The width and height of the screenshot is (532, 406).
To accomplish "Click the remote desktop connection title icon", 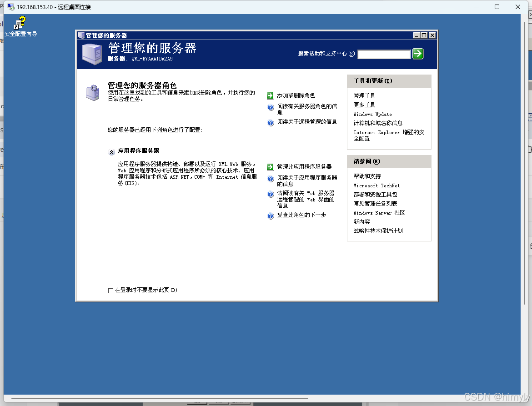I will coord(11,7).
